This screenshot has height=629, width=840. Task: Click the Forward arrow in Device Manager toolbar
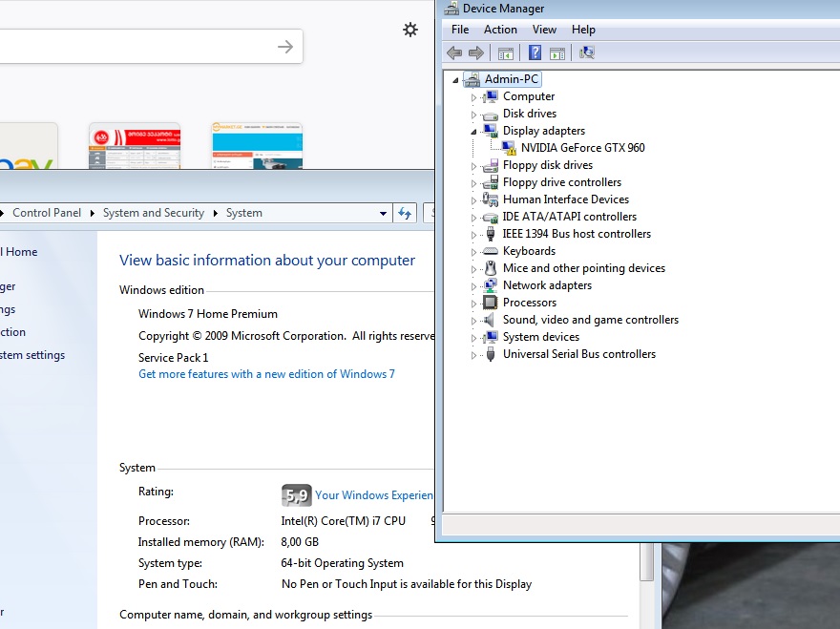[475, 53]
